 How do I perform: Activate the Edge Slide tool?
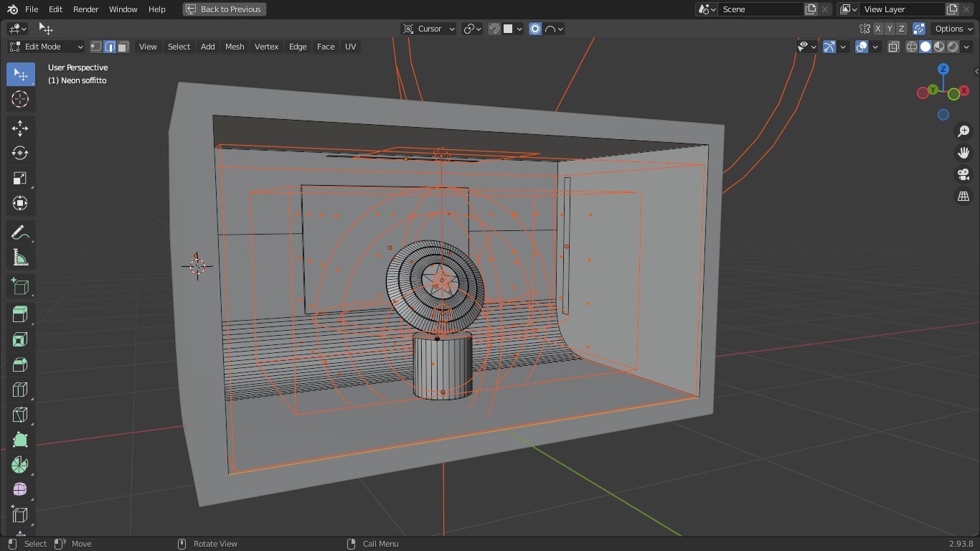pos(20,515)
